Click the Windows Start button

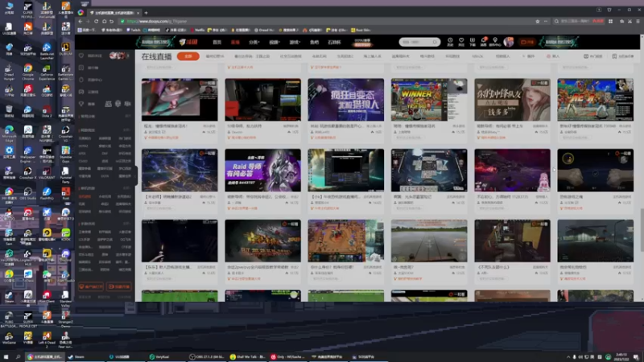point(6,356)
